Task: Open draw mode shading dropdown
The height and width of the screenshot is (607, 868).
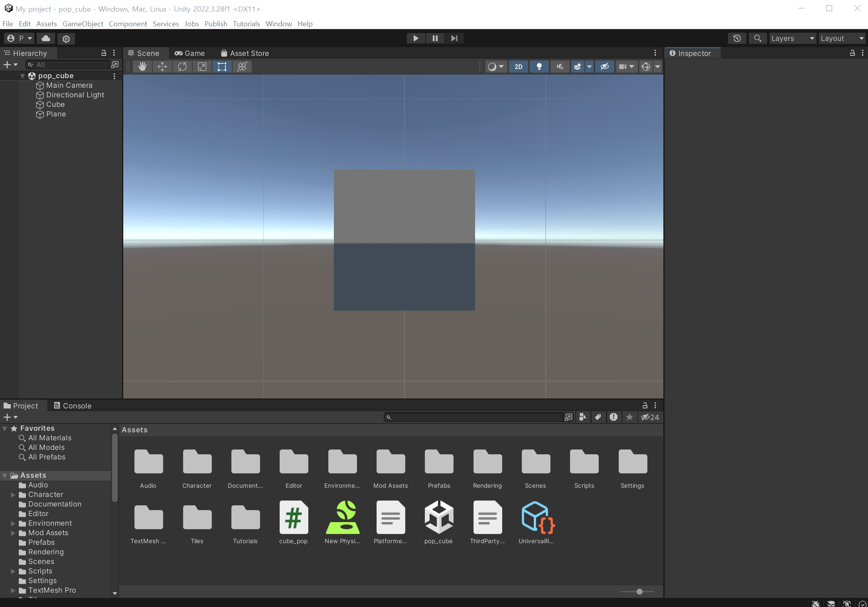Action: 496,67
